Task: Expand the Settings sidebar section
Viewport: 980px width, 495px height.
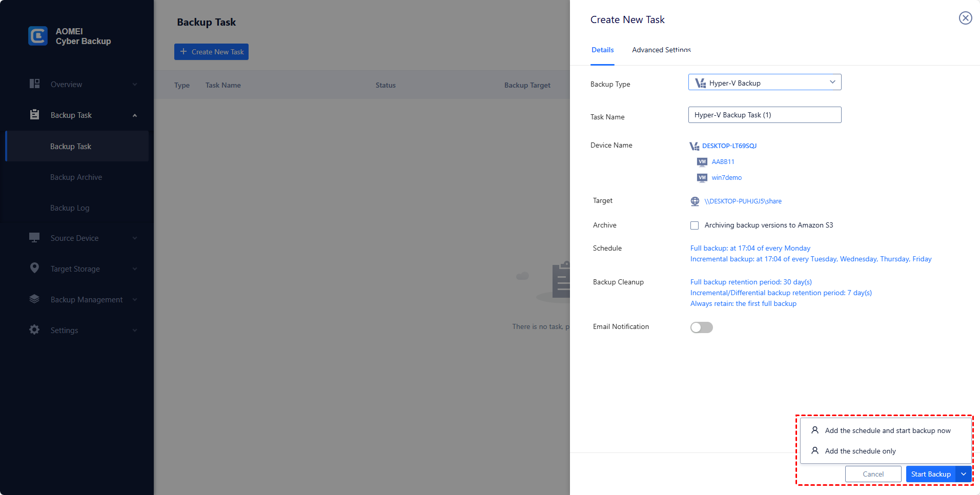Action: (135, 331)
